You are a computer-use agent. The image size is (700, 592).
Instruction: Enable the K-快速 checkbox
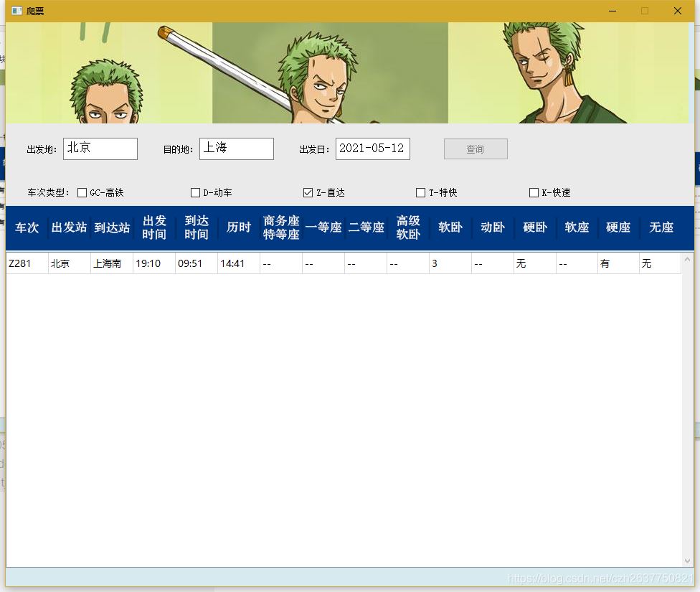tap(534, 192)
